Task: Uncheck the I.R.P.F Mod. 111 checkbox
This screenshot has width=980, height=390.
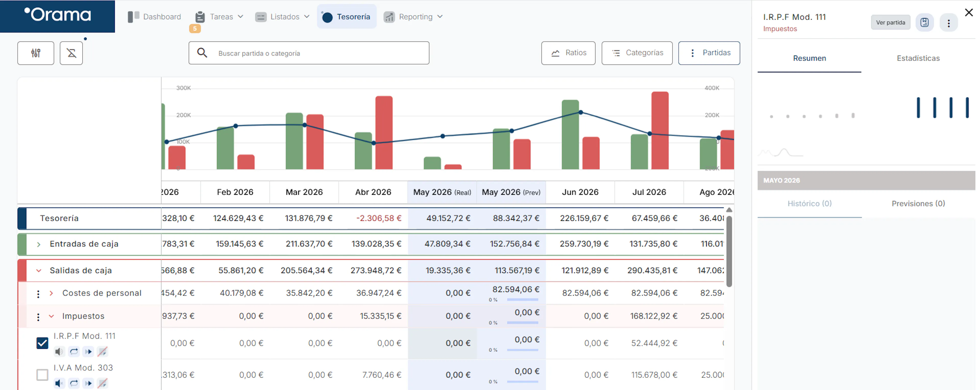Action: (x=42, y=343)
